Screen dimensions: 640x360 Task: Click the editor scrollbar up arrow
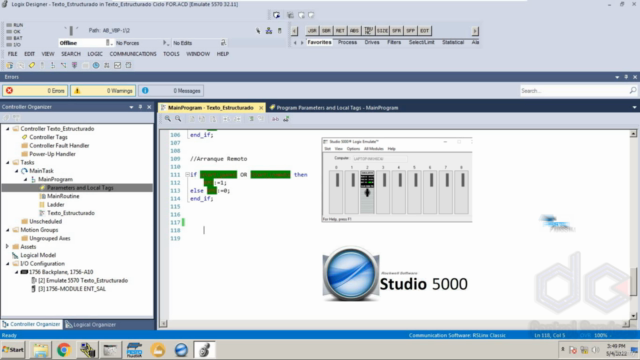(633, 133)
